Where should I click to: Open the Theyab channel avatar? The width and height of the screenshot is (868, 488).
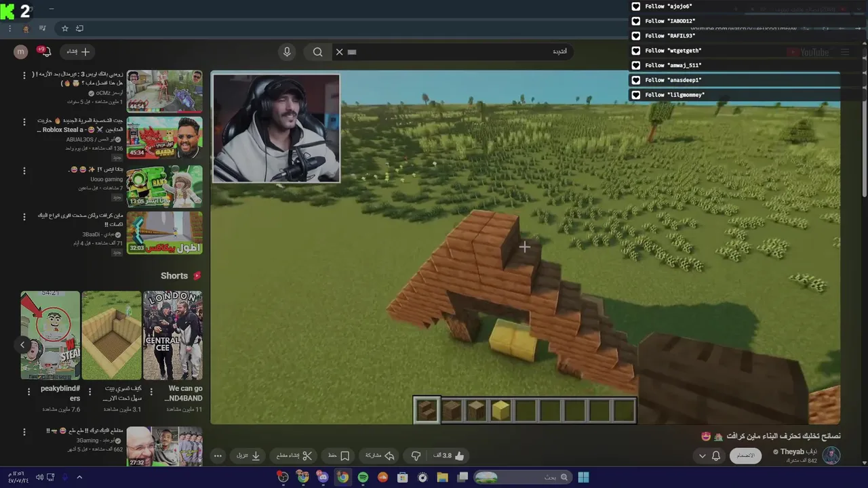coord(831,455)
